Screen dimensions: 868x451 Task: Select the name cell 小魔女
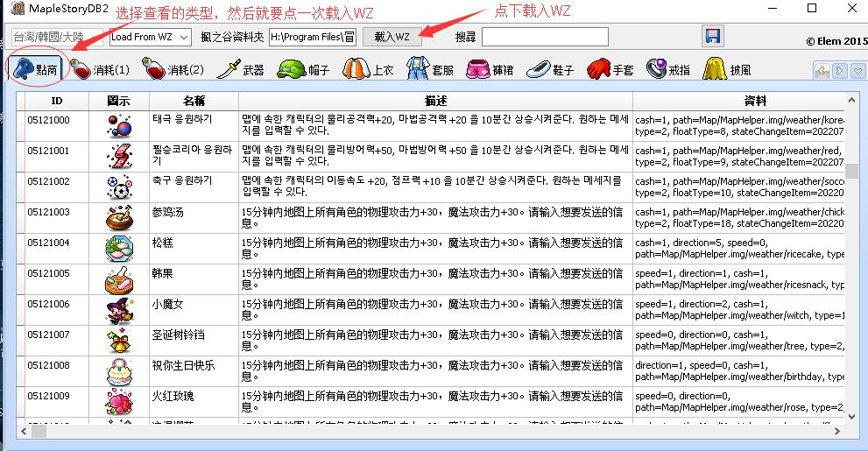[194, 310]
